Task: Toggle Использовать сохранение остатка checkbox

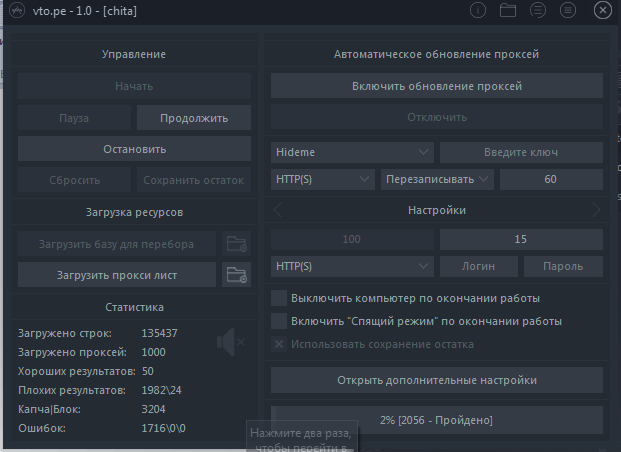Action: click(279, 344)
